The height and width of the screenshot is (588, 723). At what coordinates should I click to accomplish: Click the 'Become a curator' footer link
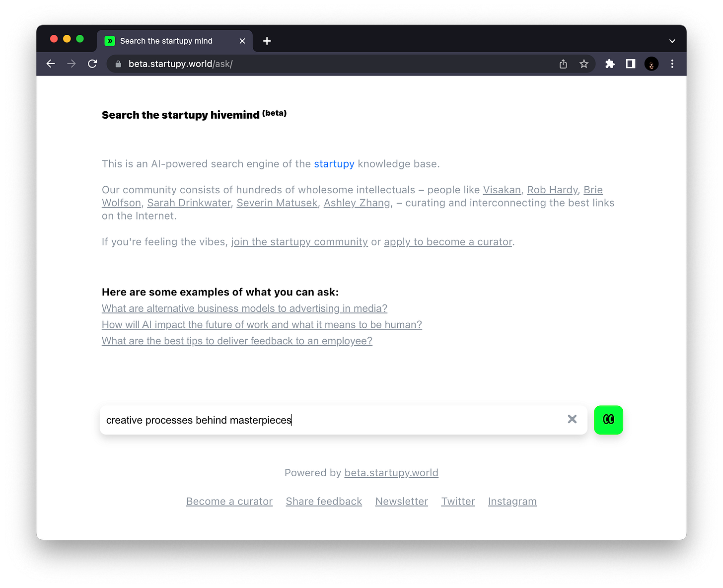tap(229, 502)
